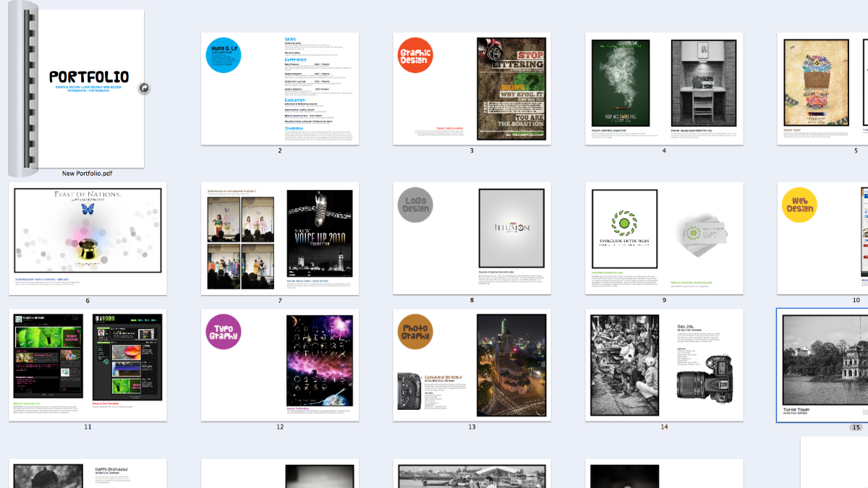
Task: Open the Typography page 12 thumbnail
Action: click(x=280, y=366)
